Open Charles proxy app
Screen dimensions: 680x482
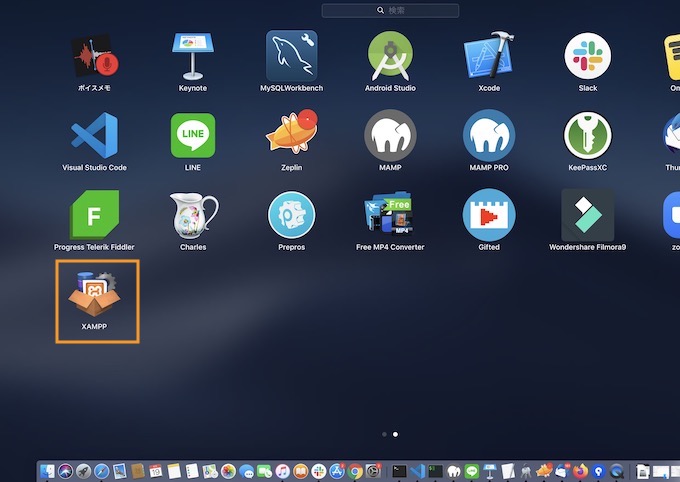click(x=193, y=216)
